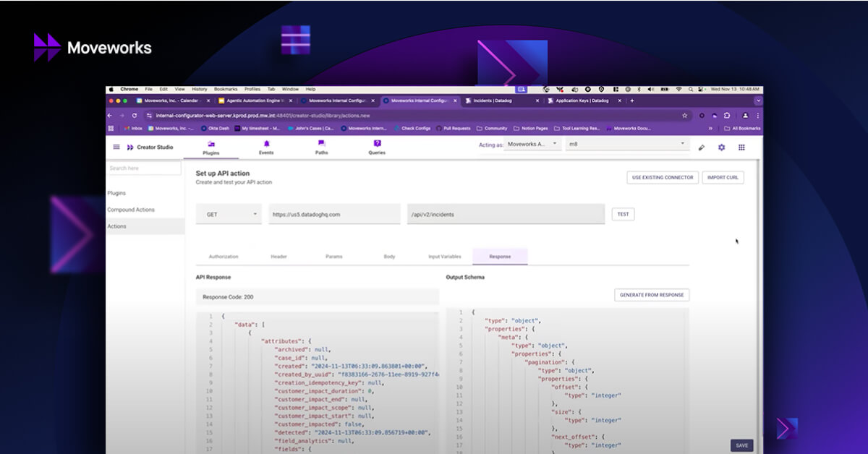Screen dimensions: 868x454
Task: Click Generate From Response button
Action: (x=652, y=295)
